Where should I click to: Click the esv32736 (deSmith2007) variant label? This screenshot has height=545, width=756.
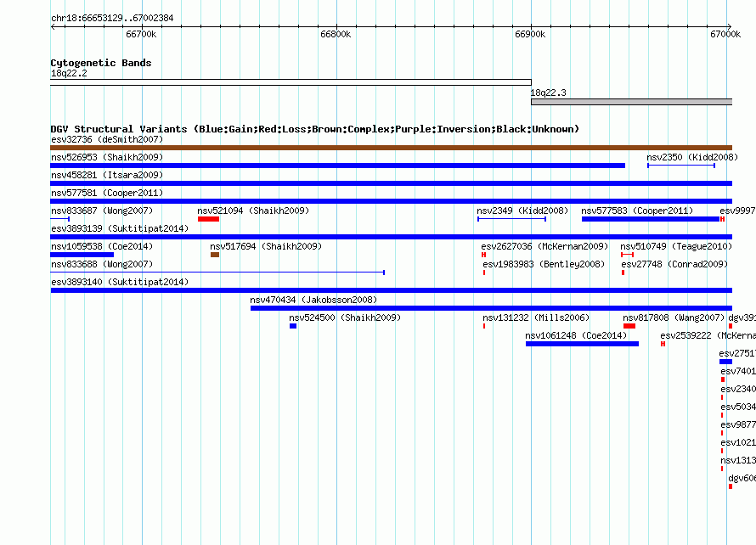(x=107, y=139)
